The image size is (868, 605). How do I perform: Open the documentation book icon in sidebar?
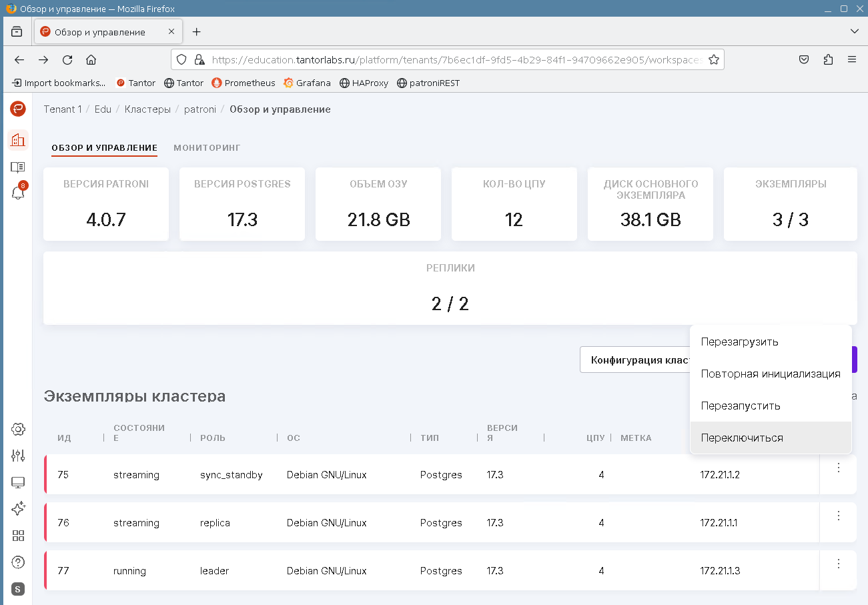pyautogui.click(x=18, y=167)
